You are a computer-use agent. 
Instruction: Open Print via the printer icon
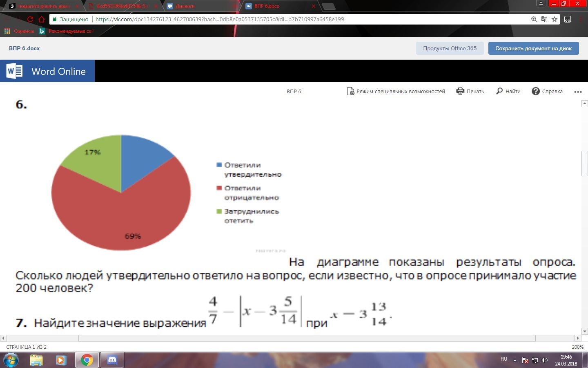(460, 91)
